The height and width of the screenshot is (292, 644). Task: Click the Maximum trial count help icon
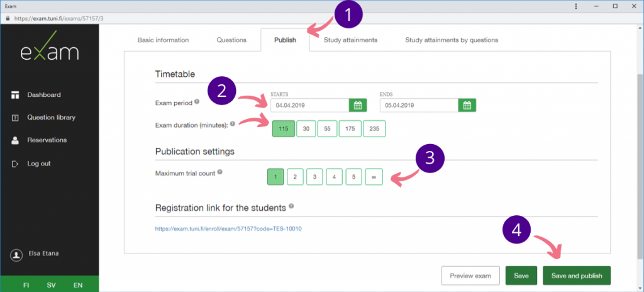click(220, 172)
